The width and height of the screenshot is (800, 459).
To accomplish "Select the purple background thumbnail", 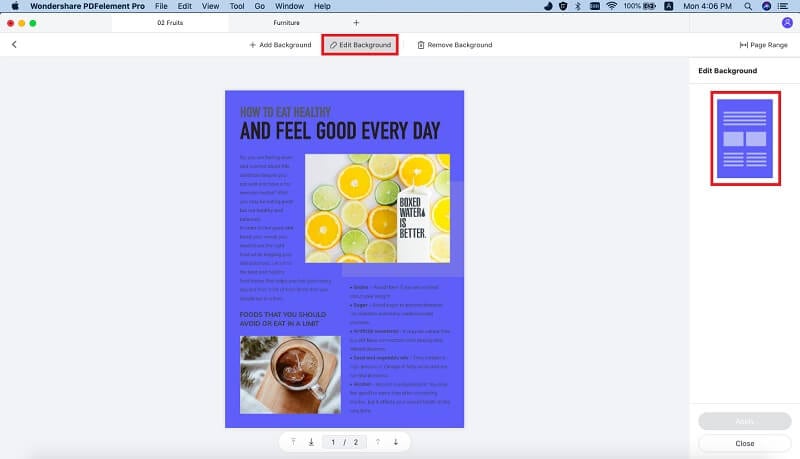I will click(745, 138).
